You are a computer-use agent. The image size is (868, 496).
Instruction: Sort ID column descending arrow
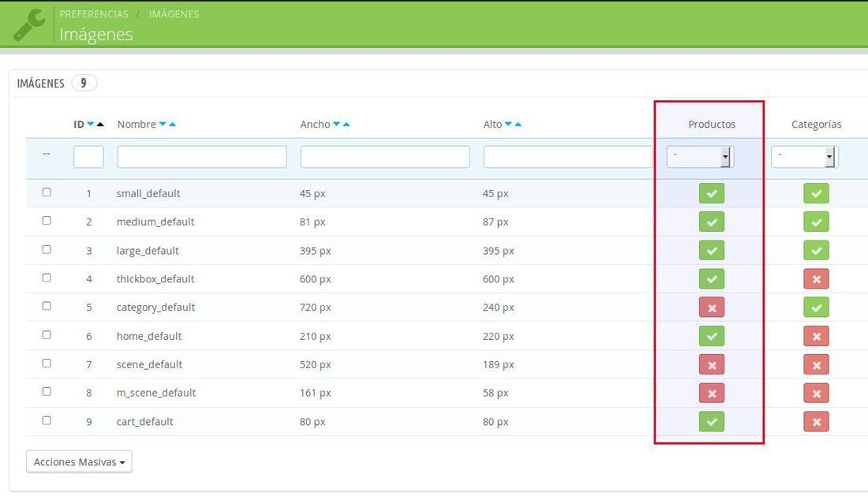point(90,125)
